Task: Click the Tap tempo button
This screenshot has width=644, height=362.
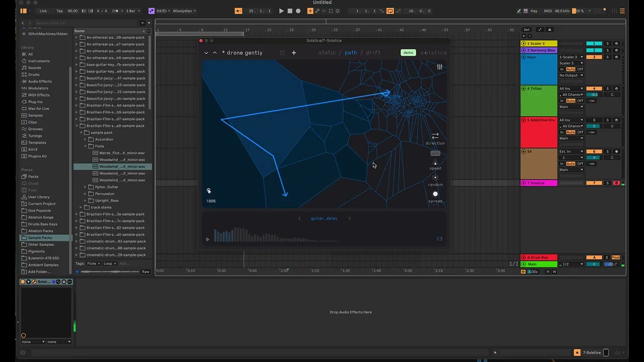Action: tap(60, 11)
